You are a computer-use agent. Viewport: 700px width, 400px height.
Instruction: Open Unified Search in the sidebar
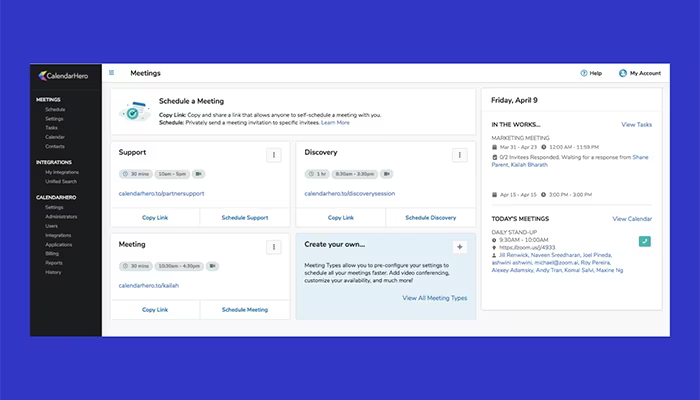[61, 182]
